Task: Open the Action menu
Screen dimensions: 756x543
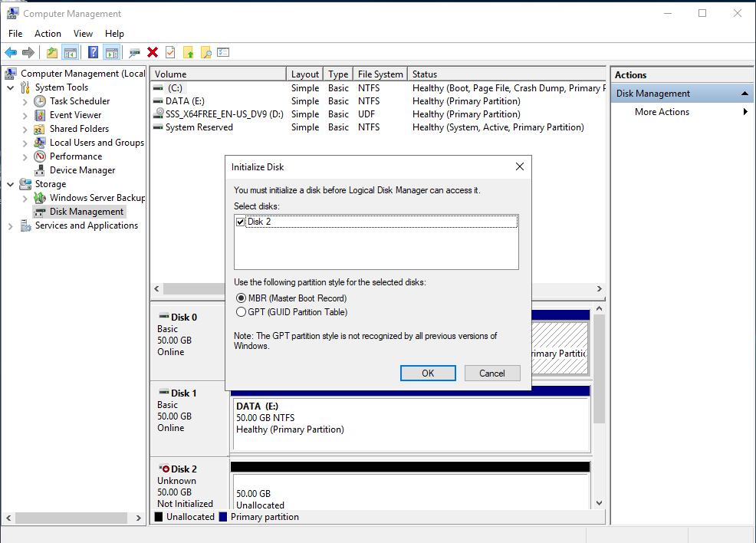Action: [48, 34]
